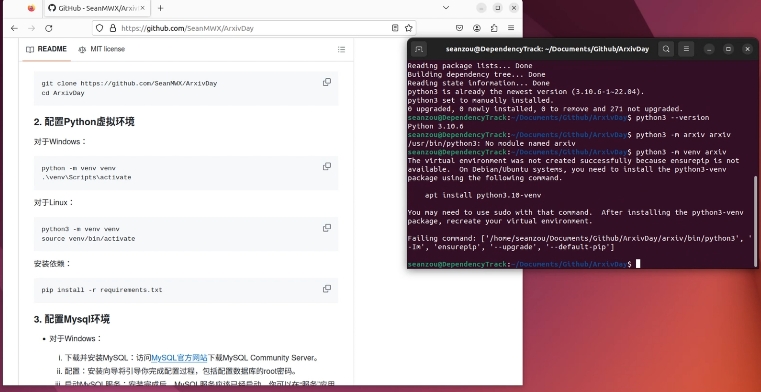Copy the Windows venv activate code block
The width and height of the screenshot is (761, 392).
coord(327,166)
